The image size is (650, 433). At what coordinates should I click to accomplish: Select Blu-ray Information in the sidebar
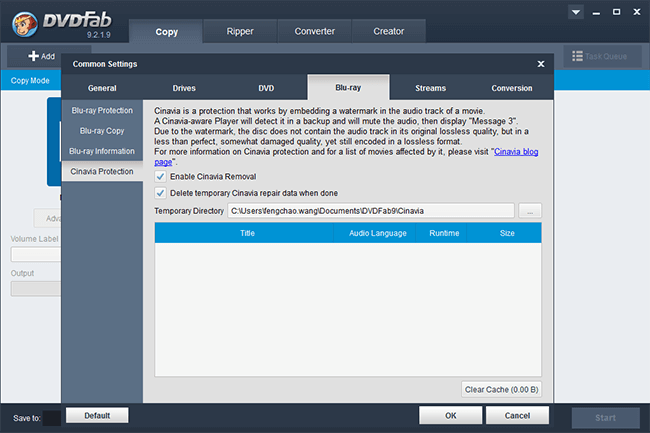pyautogui.click(x=102, y=151)
